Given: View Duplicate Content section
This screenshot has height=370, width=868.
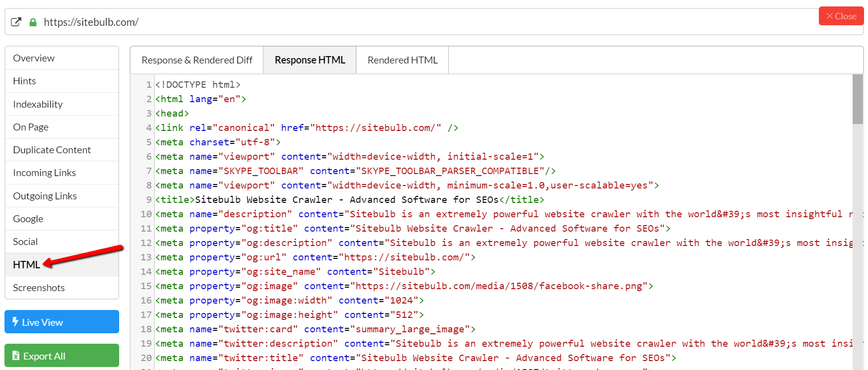Looking at the screenshot, I should [52, 150].
